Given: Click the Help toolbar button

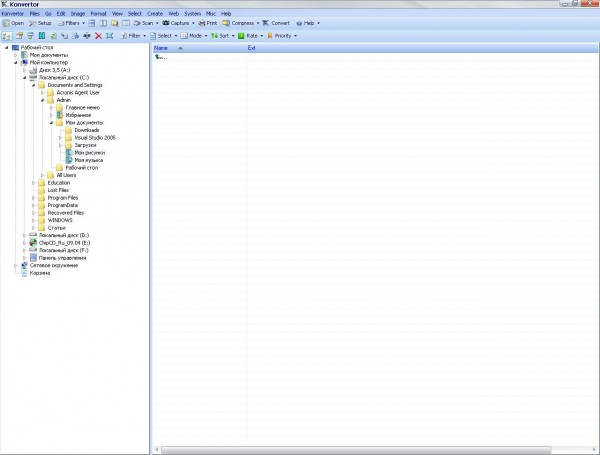Looking at the screenshot, I should (305, 23).
